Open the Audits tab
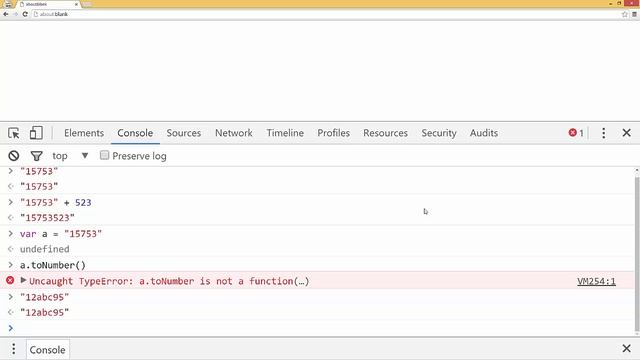The height and width of the screenshot is (360, 640). coord(484,133)
